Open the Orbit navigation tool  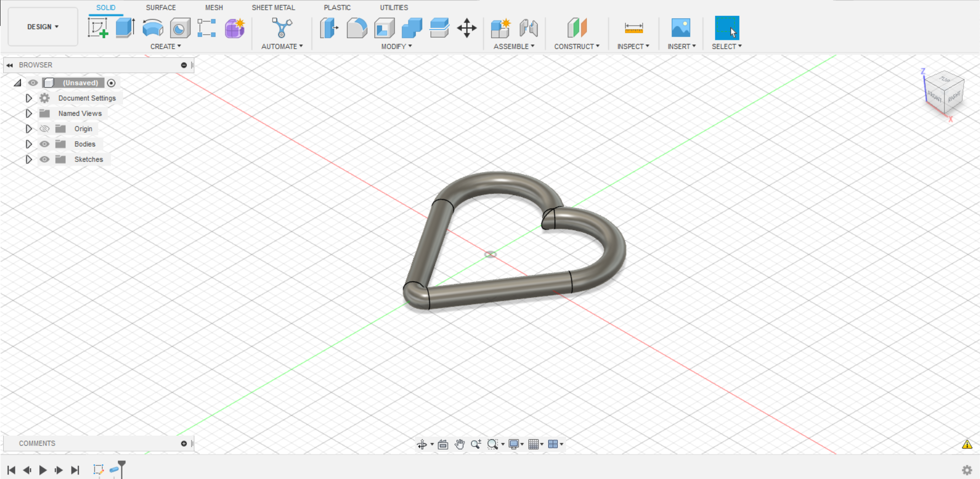[422, 444]
